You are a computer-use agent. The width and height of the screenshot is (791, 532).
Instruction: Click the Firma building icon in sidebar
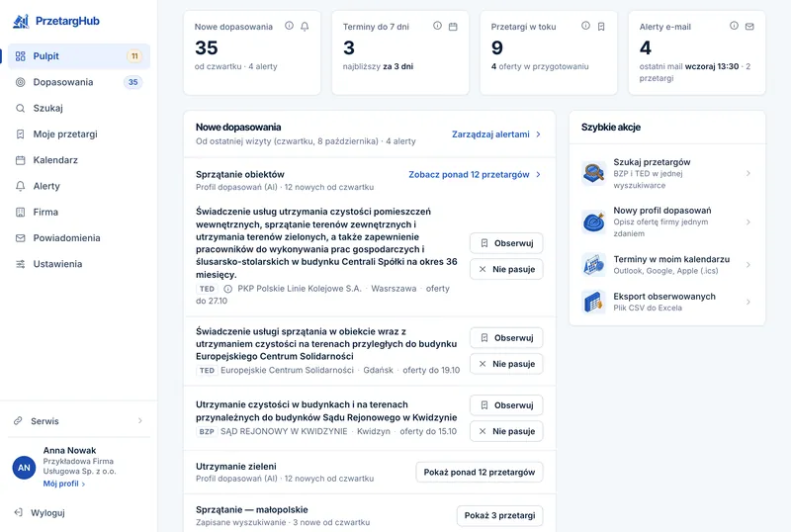[x=20, y=212]
